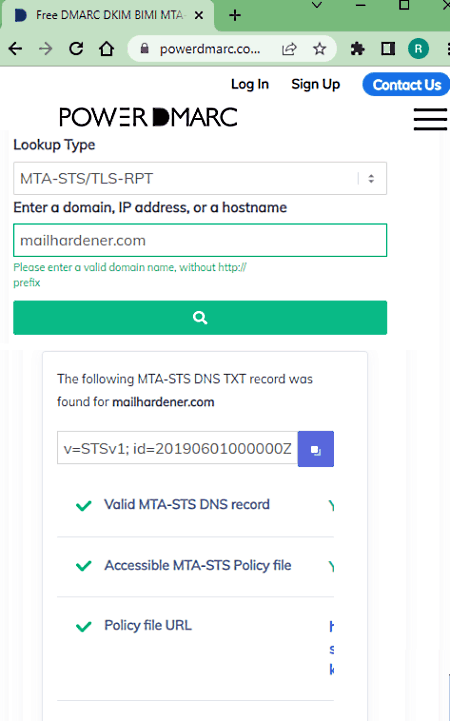Go to browser home page icon
This screenshot has height=721, width=450.
pos(107,49)
